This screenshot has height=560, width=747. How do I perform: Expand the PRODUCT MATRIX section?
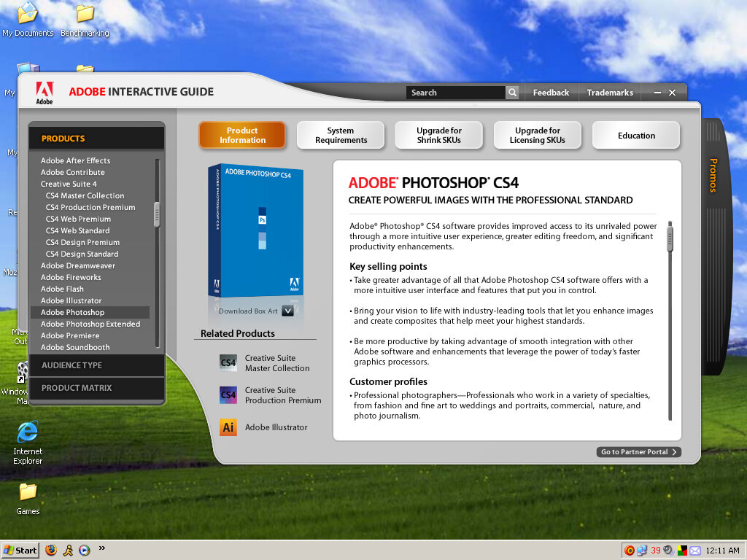97,388
